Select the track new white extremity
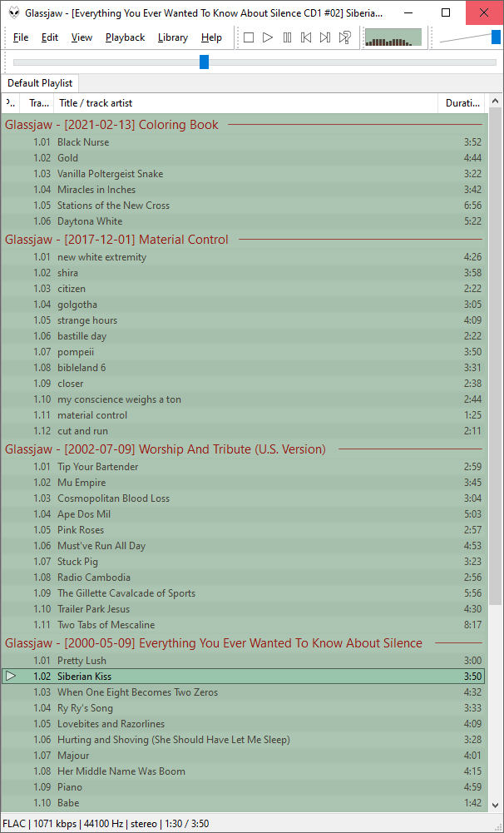The width and height of the screenshot is (504, 833). point(245,257)
